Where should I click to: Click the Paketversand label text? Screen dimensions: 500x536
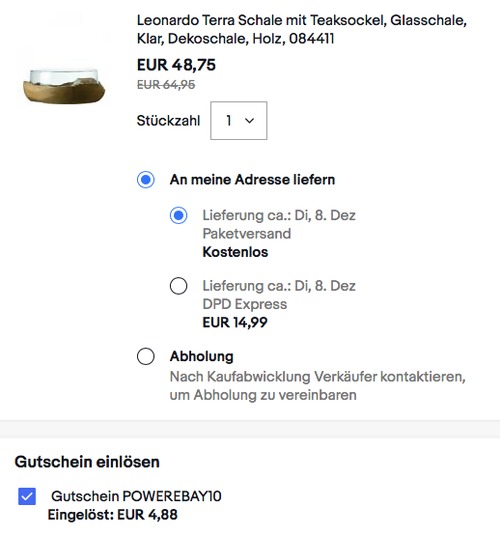(x=247, y=234)
